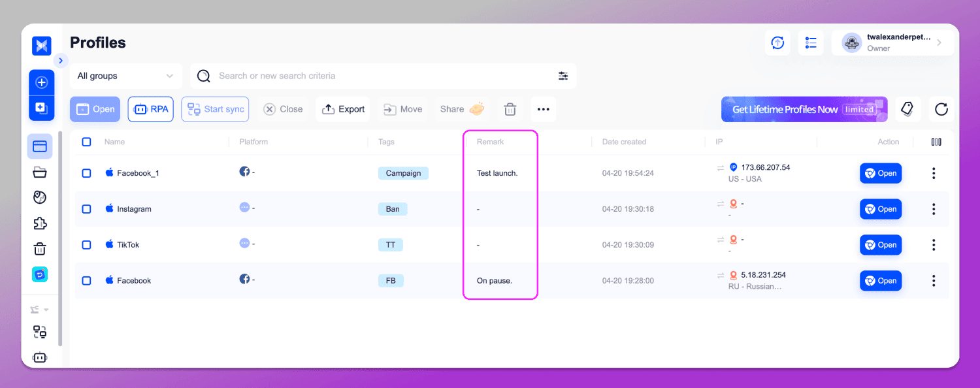
Task: Tick the checkbox for Facebook_1 profile
Action: pos(86,173)
